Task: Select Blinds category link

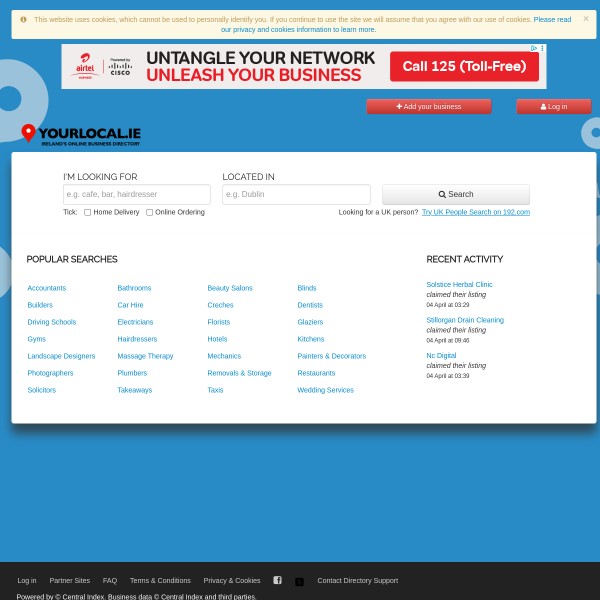Action: (x=307, y=288)
